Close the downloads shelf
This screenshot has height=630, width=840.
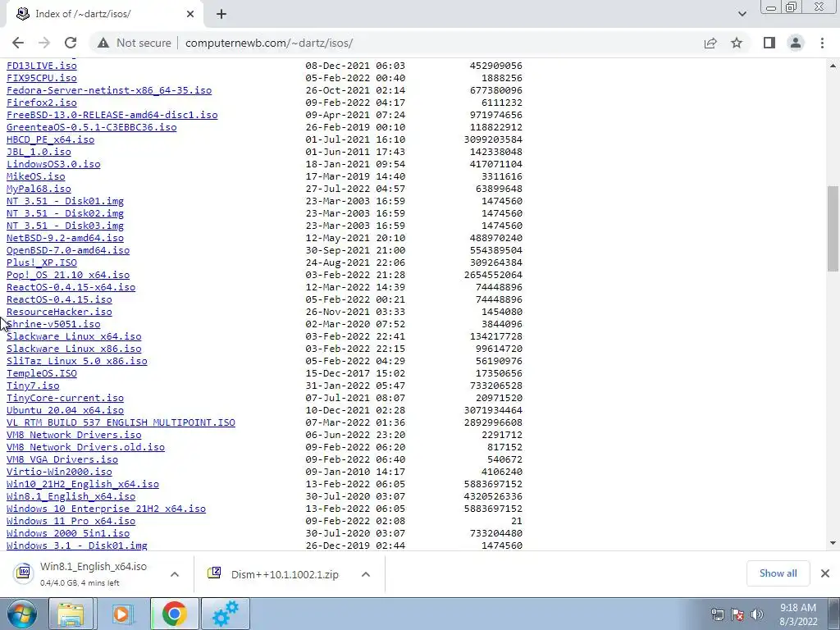[x=825, y=573]
